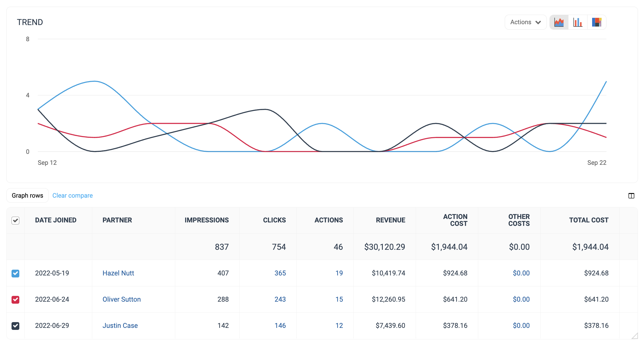Open the Actions dropdown

526,22
